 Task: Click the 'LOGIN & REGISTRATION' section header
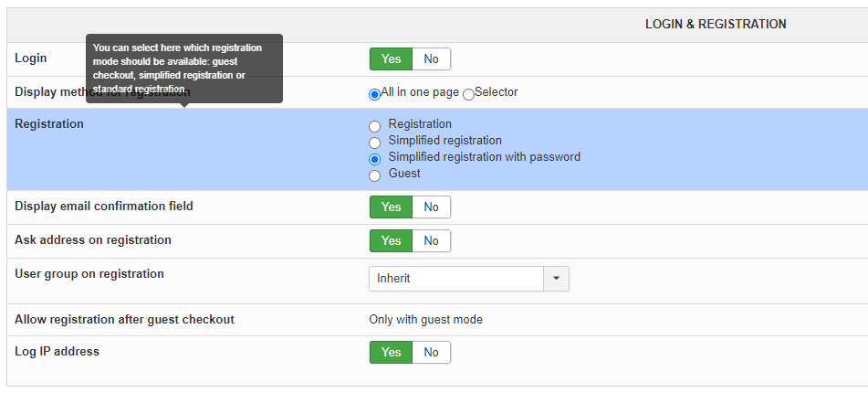coord(716,25)
